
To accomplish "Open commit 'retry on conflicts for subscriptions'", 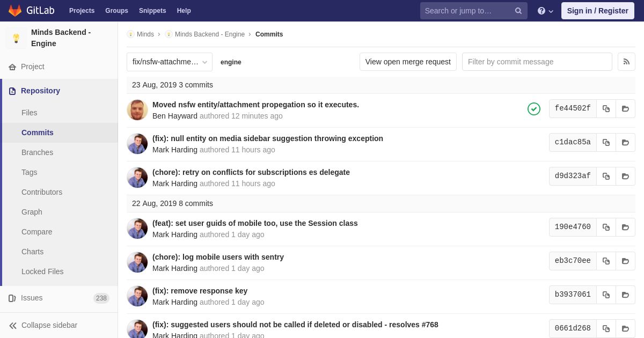I will pos(251,172).
